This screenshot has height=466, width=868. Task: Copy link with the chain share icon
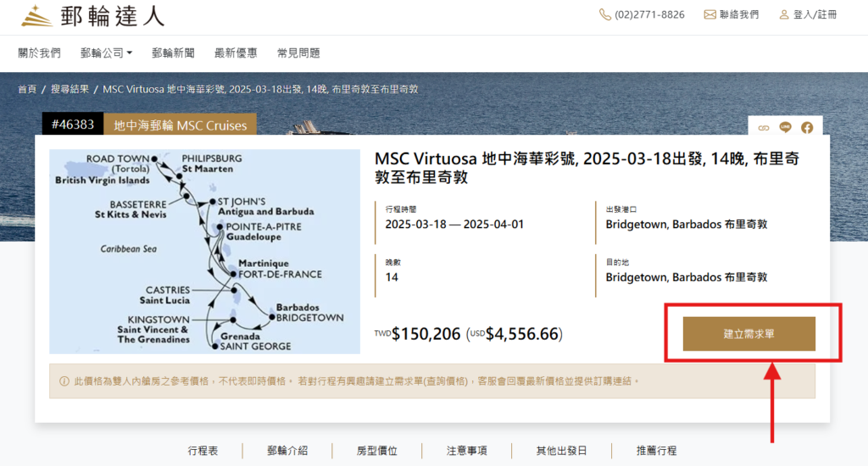point(764,128)
